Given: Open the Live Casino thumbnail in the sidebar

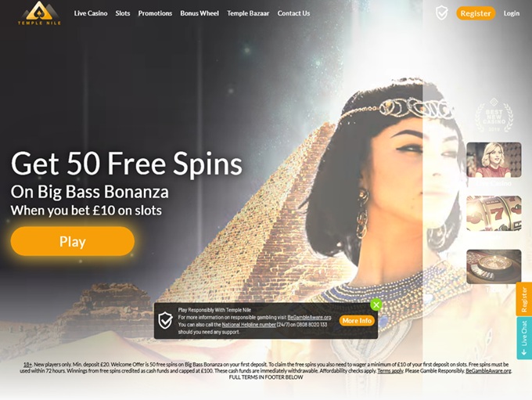Looking at the screenshot, I should coord(494,160).
